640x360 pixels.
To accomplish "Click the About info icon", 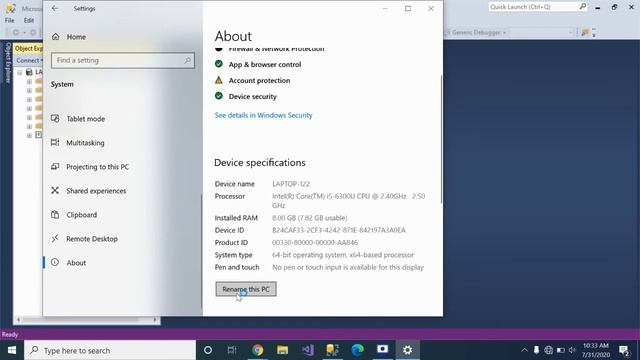I will click(55, 262).
